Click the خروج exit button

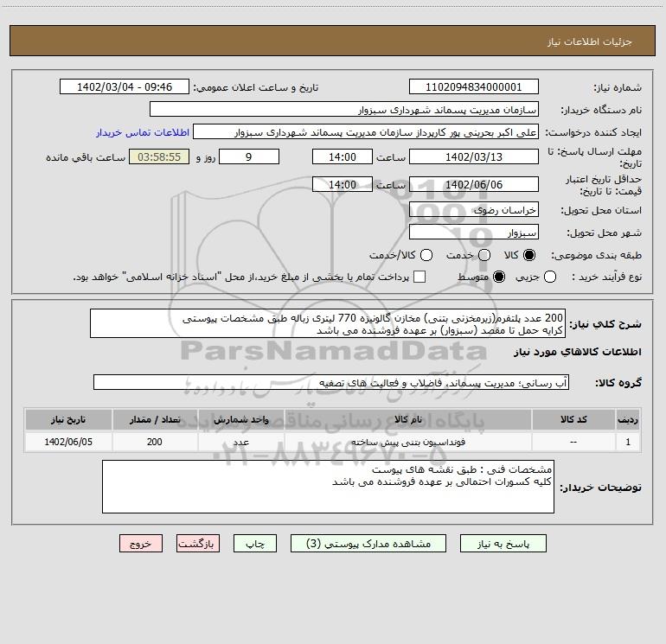click(141, 544)
